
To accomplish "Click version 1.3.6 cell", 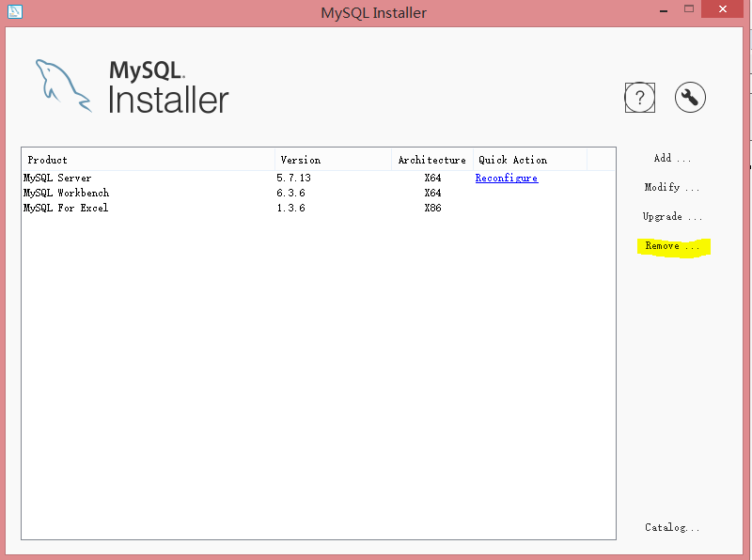I will [x=290, y=208].
